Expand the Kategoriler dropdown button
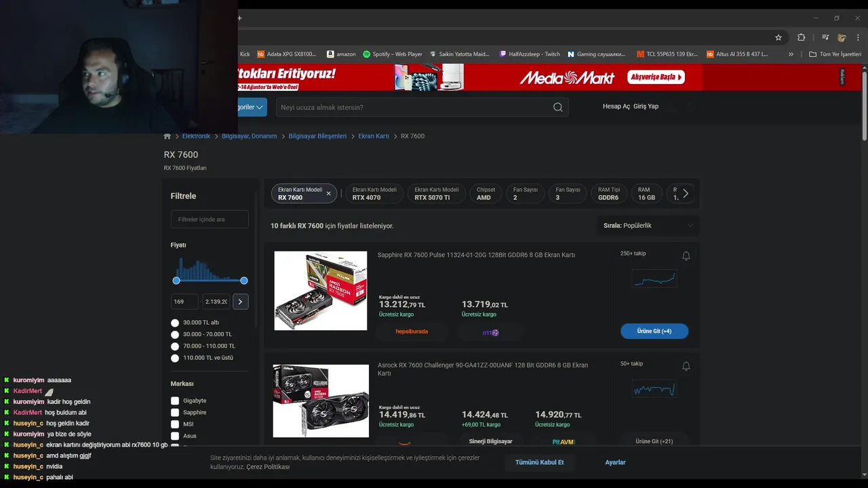The height and width of the screenshot is (488, 868). [x=252, y=107]
